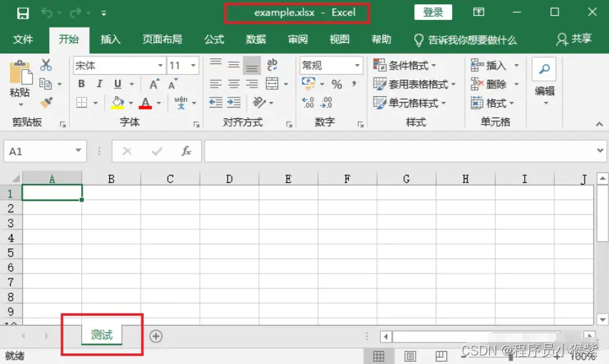The width and height of the screenshot is (609, 364).
Task: Click Increase Font Size icon
Action: click(x=154, y=84)
